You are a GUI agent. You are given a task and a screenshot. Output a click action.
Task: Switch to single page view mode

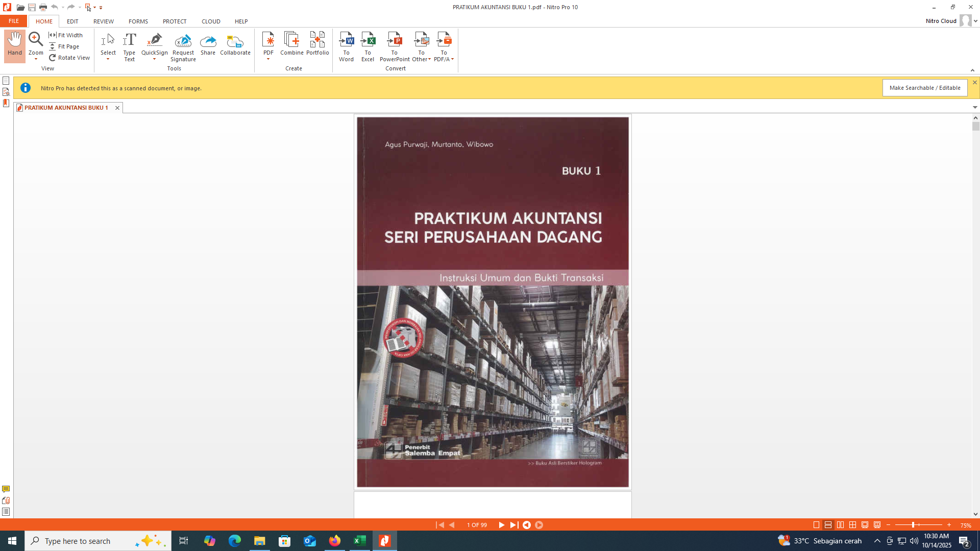816,525
